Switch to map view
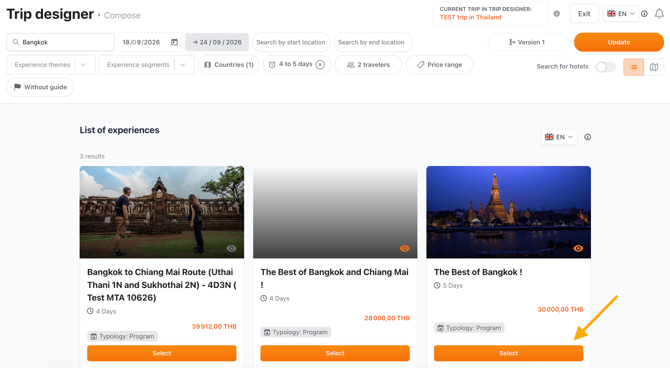 pyautogui.click(x=654, y=67)
